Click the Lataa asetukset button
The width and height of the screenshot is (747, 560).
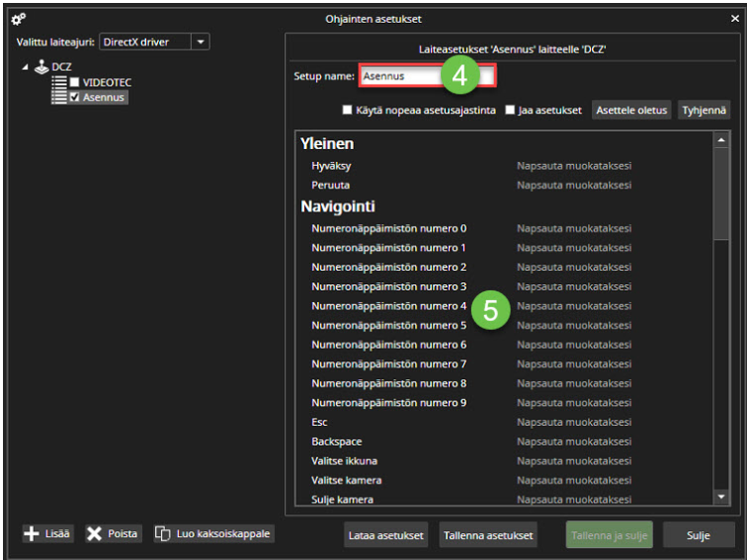click(385, 535)
